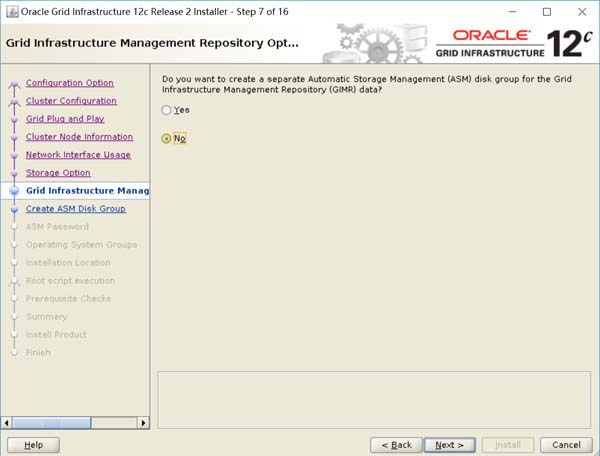Click the disabled ASM Password step
Image resolution: width=600 pixels, height=456 pixels.
57,226
